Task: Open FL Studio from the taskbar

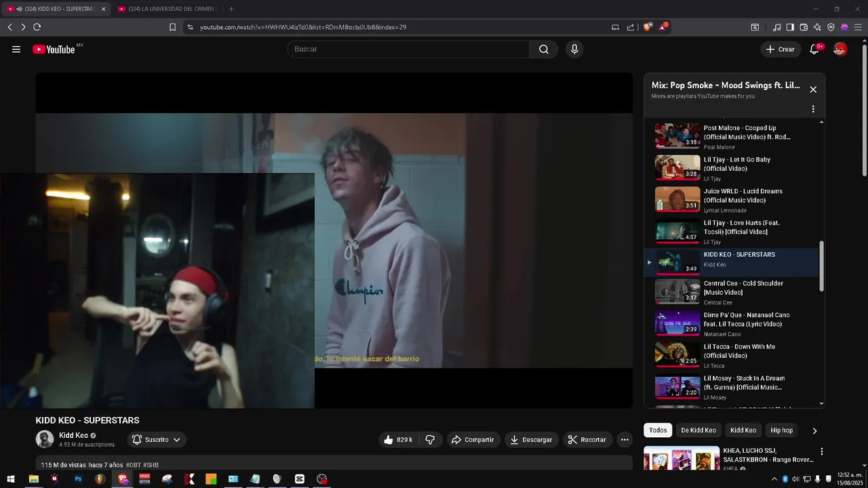Action: tap(100, 479)
